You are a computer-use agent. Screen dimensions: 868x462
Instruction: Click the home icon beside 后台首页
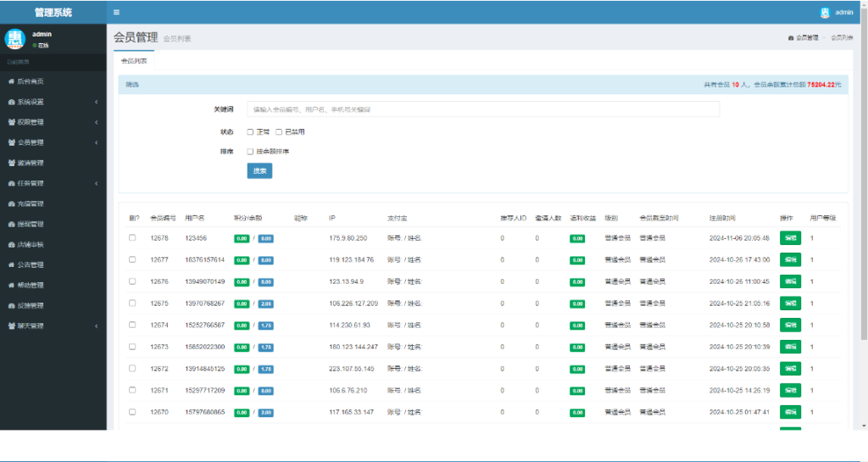pyautogui.click(x=11, y=81)
